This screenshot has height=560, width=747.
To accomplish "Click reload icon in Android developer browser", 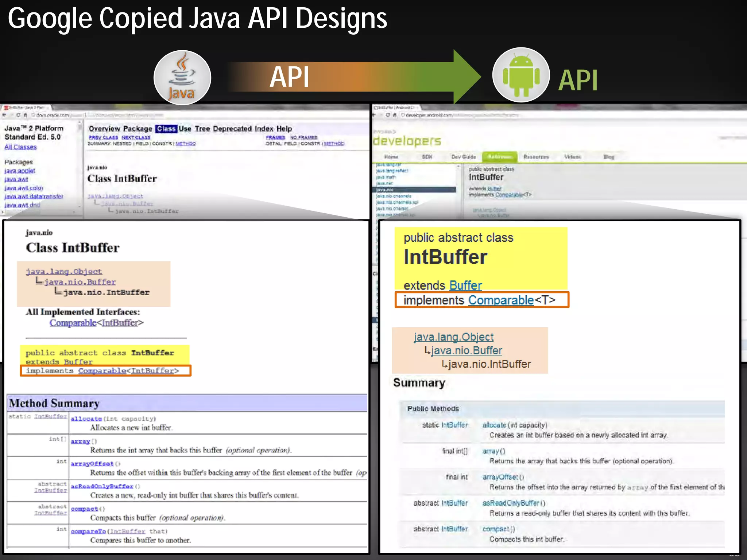I will click(388, 115).
